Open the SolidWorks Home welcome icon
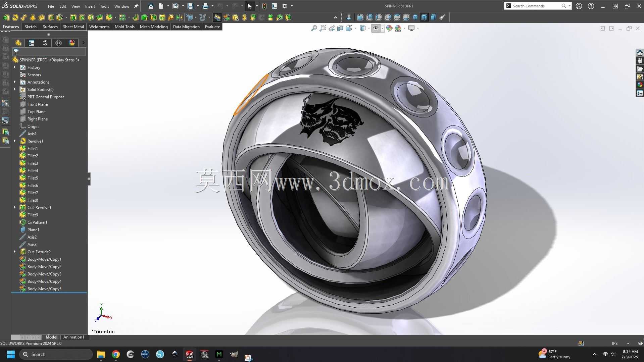 (151, 6)
